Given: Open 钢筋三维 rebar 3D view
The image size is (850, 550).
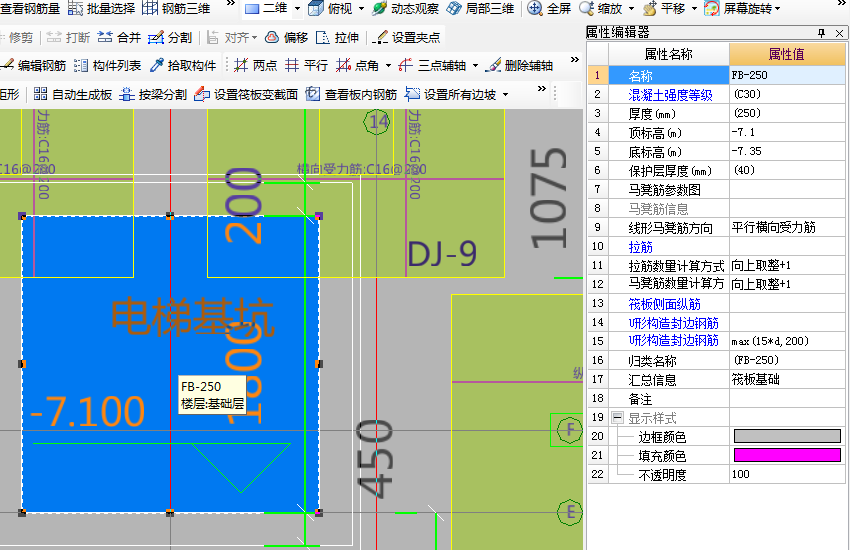Looking at the screenshot, I should tap(176, 8).
